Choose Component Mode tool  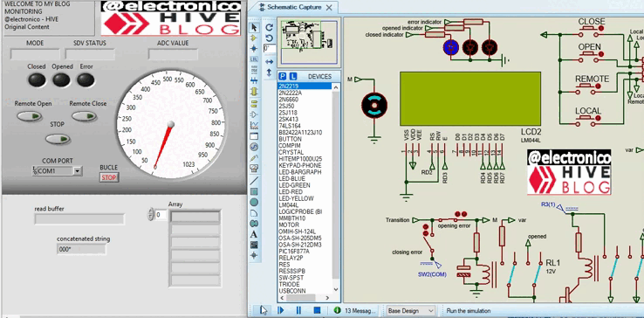[254, 38]
